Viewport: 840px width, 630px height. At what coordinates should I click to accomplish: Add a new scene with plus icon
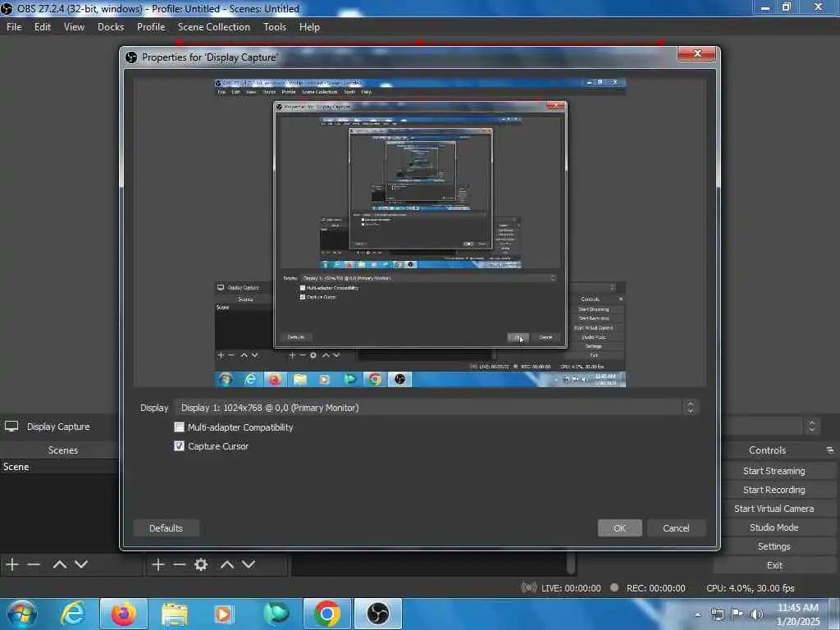pyautogui.click(x=12, y=564)
